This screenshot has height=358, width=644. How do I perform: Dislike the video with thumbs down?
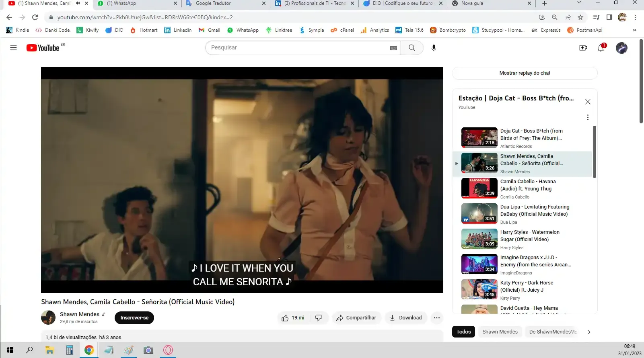click(319, 318)
